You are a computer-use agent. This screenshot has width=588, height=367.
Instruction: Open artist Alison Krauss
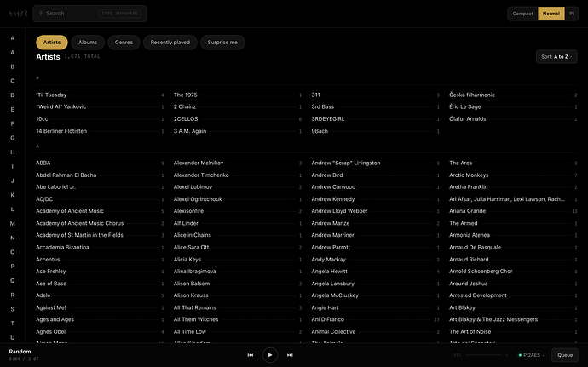[x=238, y=295]
